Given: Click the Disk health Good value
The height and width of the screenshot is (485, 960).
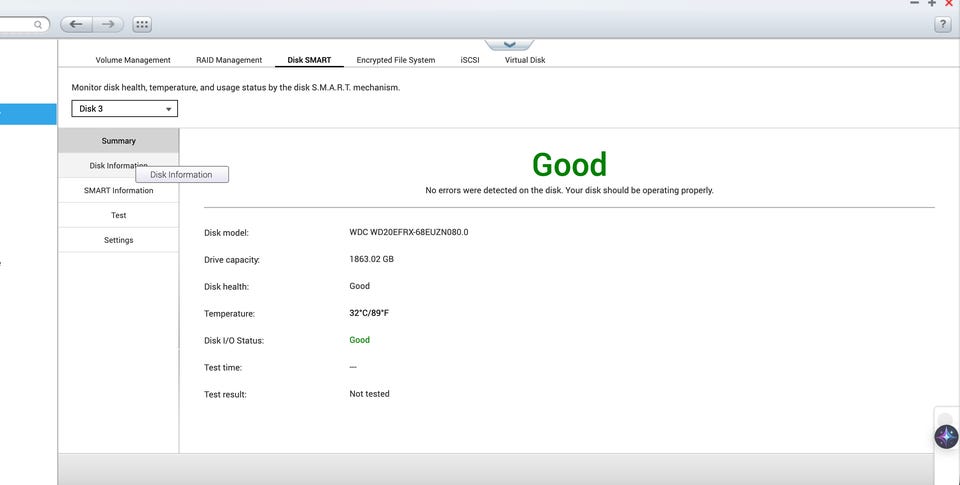Looking at the screenshot, I should pyautogui.click(x=359, y=286).
